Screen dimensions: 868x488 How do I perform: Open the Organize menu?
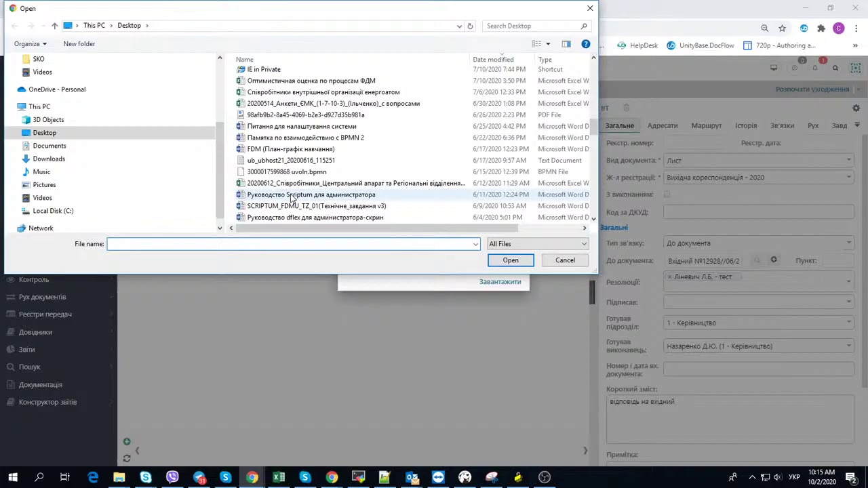click(31, 44)
